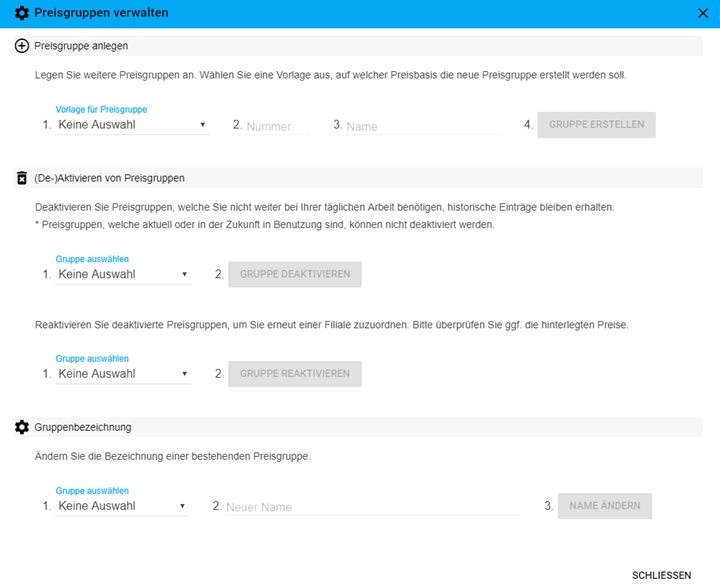Open the group dropdown beside Gruppe reaktivieren
The image size is (720, 587).
(x=123, y=374)
